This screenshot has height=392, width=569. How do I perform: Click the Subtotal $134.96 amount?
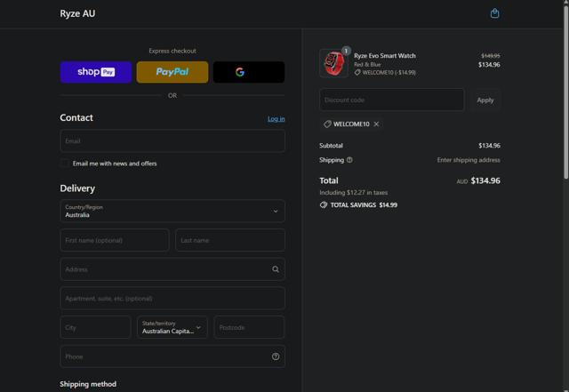point(489,146)
